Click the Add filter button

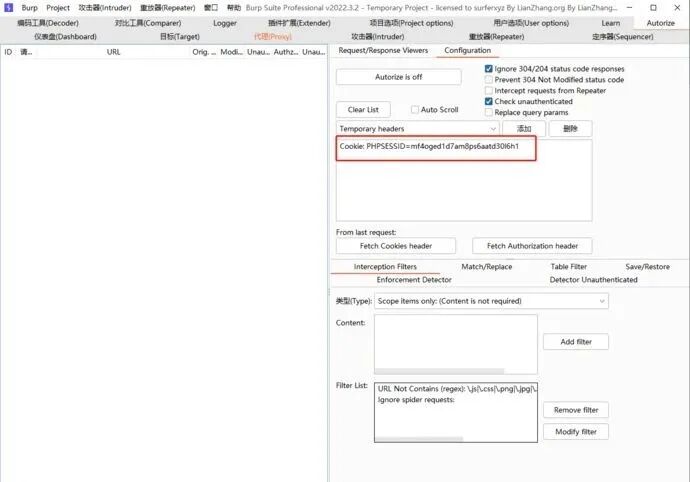(x=576, y=342)
